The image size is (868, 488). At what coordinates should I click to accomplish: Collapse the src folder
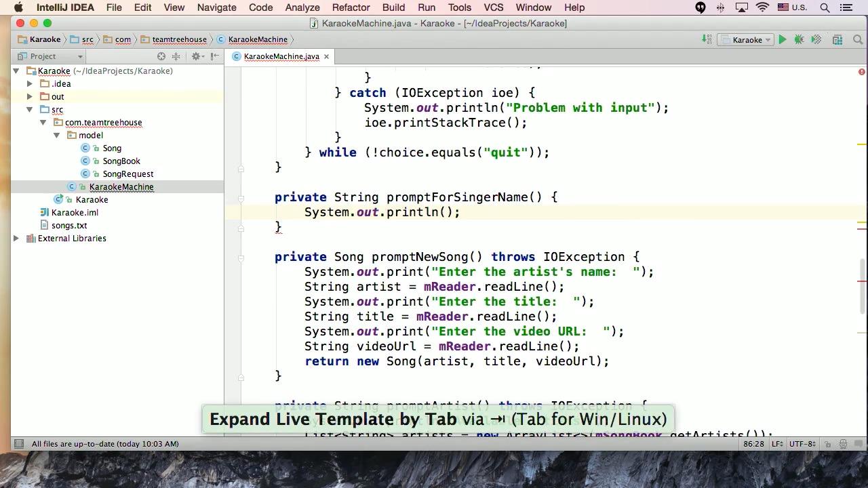(x=30, y=109)
